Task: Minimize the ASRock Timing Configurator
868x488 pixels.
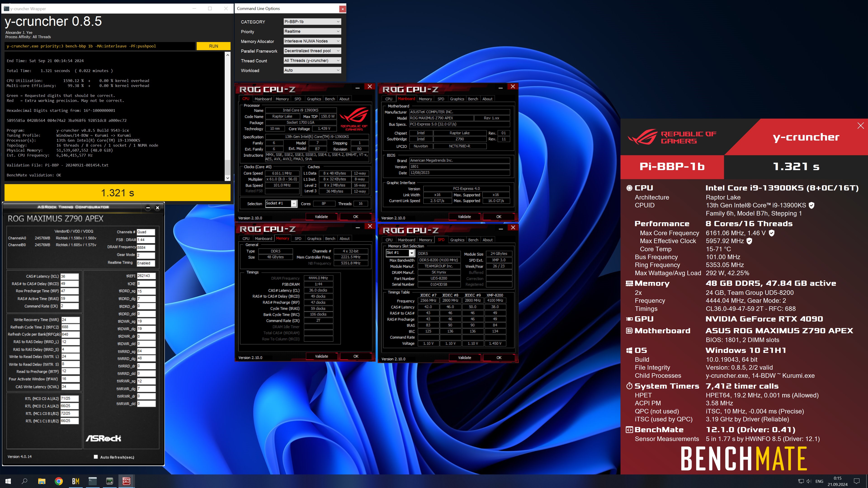Action: coord(148,208)
